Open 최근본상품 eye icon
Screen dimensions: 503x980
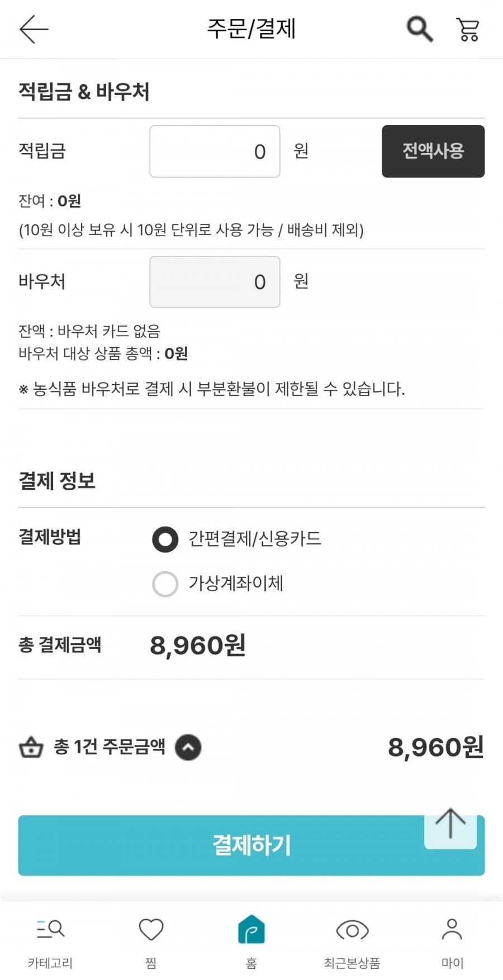click(x=352, y=930)
